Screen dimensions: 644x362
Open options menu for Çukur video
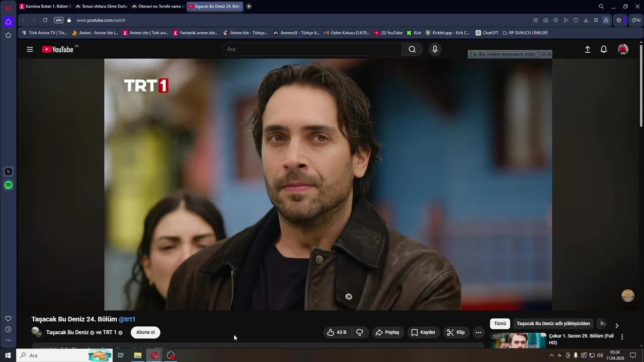pos(622,337)
